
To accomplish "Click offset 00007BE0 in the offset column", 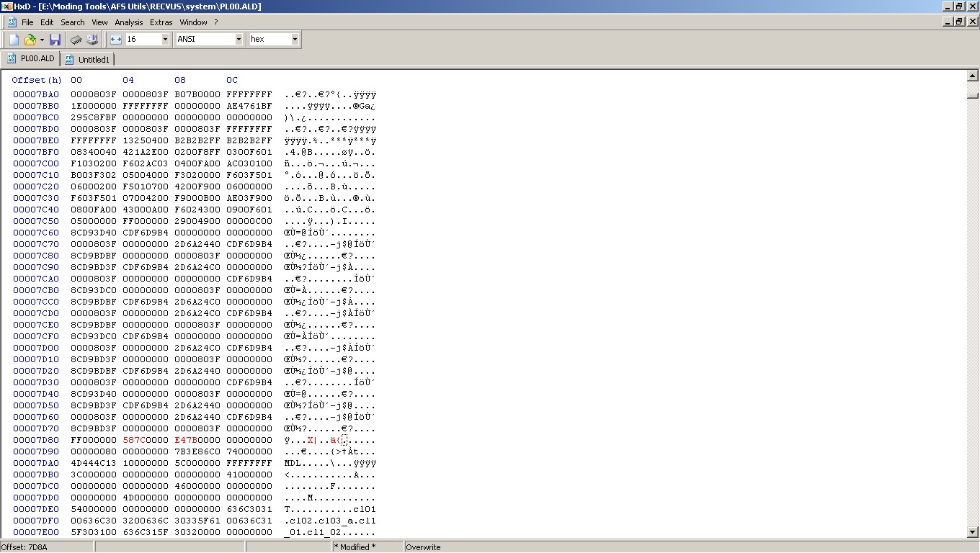I will click(x=36, y=140).
